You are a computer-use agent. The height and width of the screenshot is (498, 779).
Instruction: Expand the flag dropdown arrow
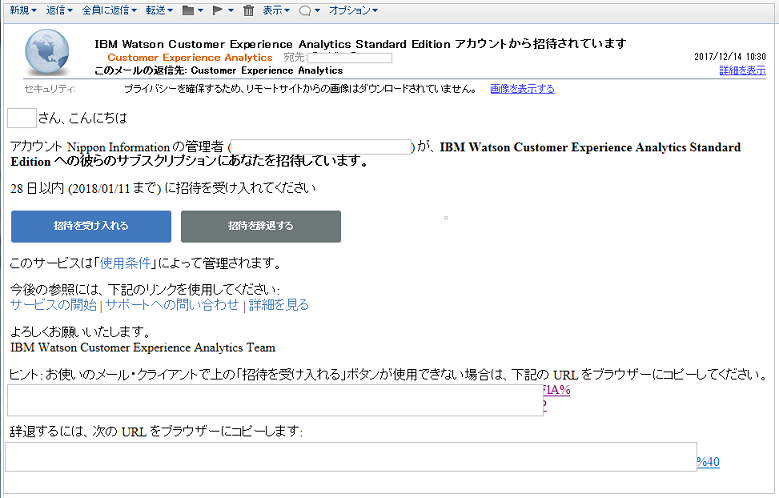point(231,10)
